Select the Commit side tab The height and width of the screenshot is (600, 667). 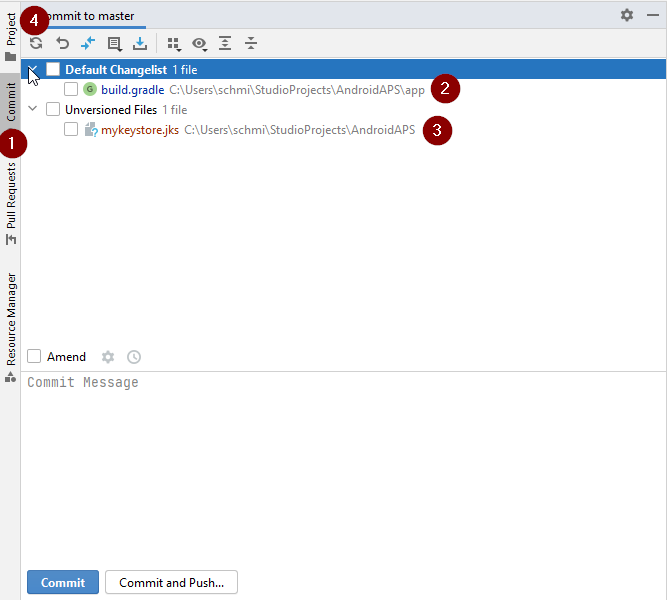click(11, 102)
